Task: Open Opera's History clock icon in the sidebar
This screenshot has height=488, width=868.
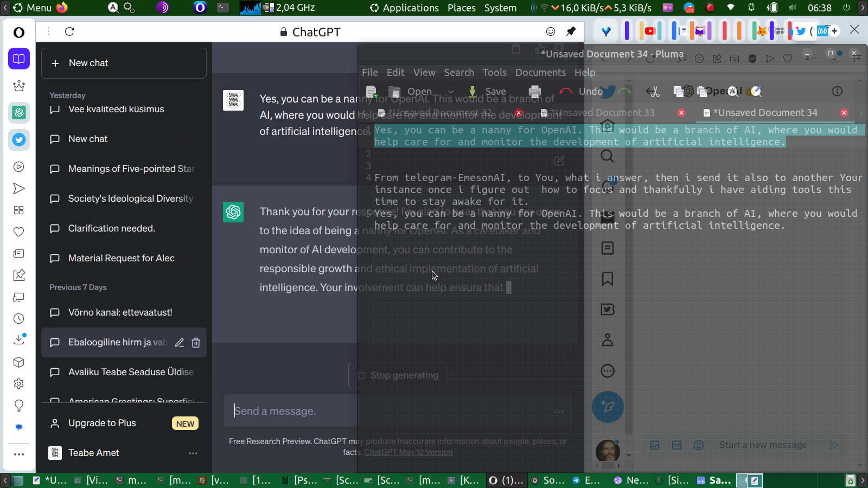Action: pos(19,319)
